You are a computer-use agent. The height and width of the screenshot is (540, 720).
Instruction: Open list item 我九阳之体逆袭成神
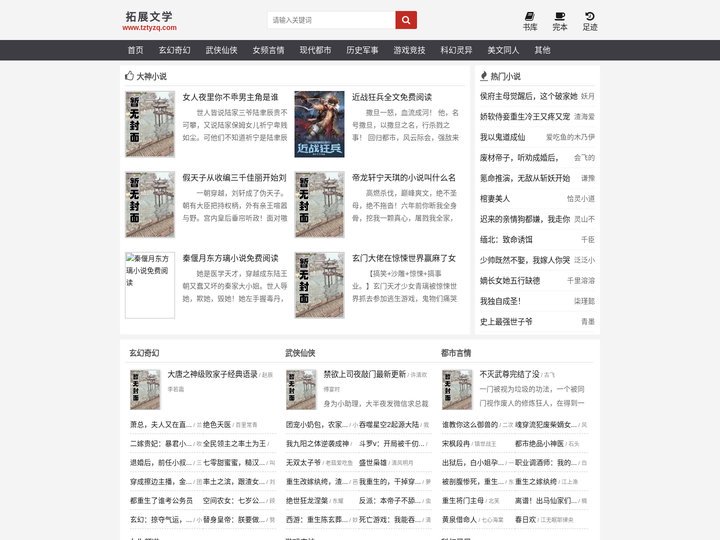pos(317,444)
